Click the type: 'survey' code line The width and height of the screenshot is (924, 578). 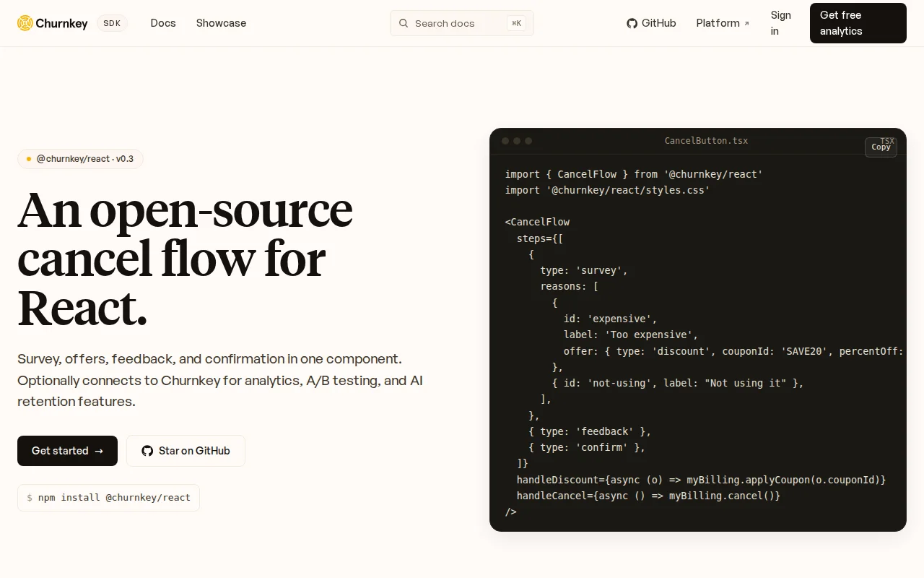click(584, 270)
